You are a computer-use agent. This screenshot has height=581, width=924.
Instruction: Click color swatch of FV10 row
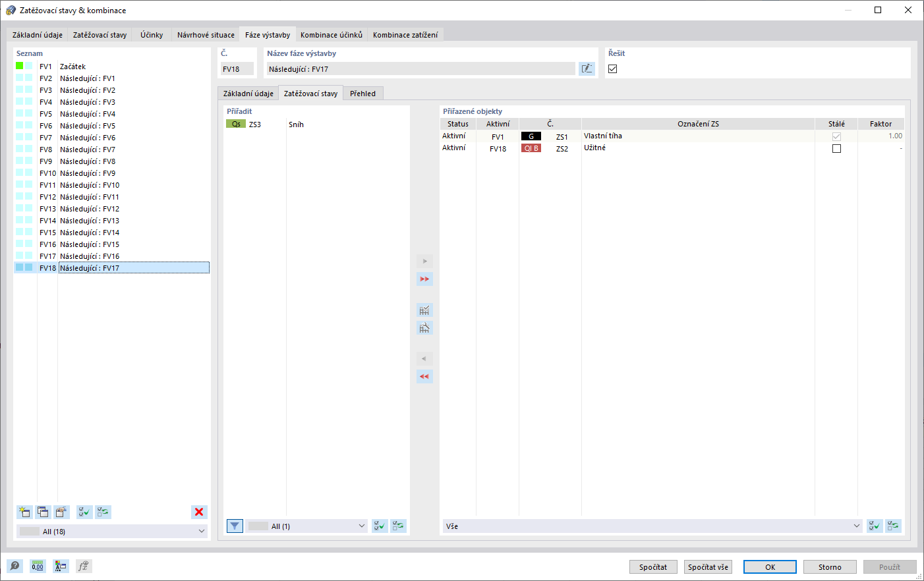pyautogui.click(x=24, y=173)
